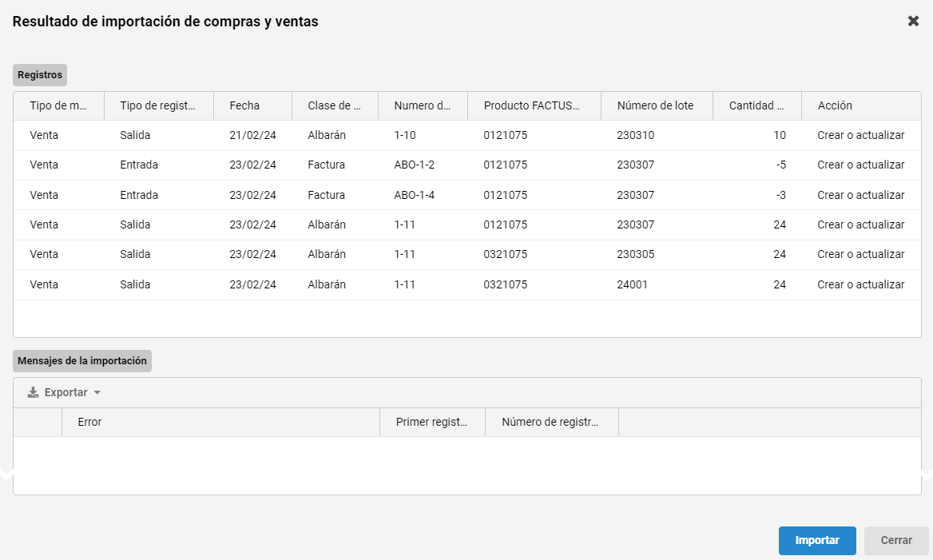Click the Importar button
Viewport: 933px width, 560px height.
[817, 540]
